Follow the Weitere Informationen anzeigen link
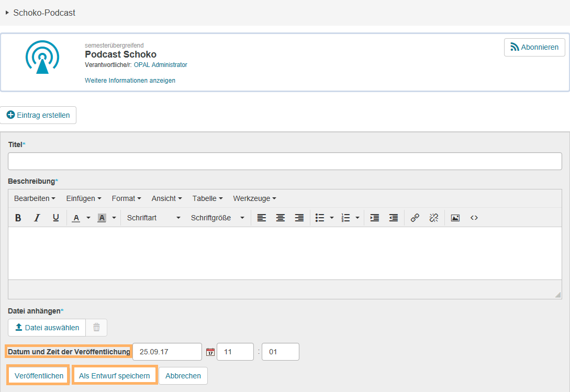This screenshot has height=392, width=570. coord(130,81)
